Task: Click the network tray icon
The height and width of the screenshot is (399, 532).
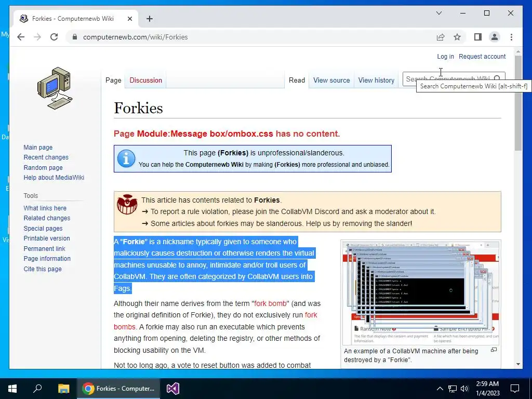Action: (x=453, y=389)
